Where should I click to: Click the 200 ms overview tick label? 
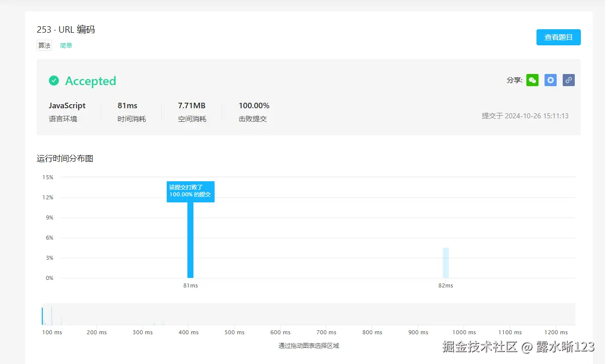(x=97, y=332)
